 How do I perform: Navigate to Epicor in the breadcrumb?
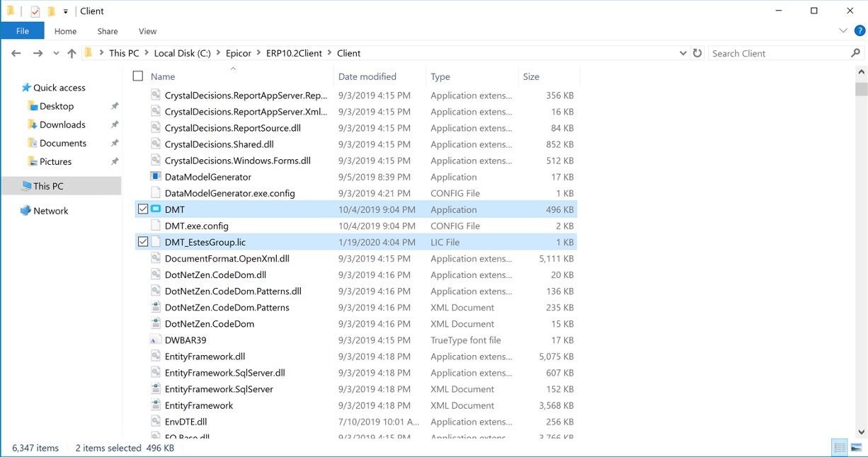[240, 53]
